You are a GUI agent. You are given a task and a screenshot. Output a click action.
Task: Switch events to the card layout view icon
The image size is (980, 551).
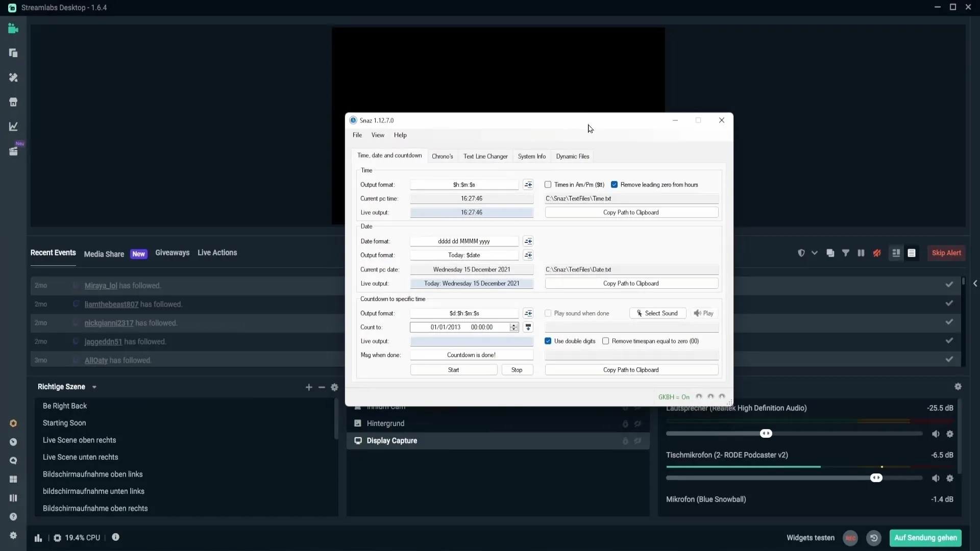[x=896, y=253]
